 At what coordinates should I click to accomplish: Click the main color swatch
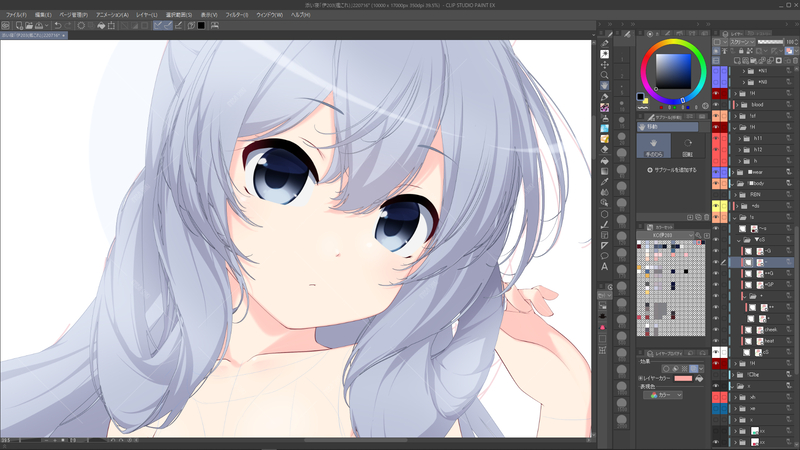[640, 96]
